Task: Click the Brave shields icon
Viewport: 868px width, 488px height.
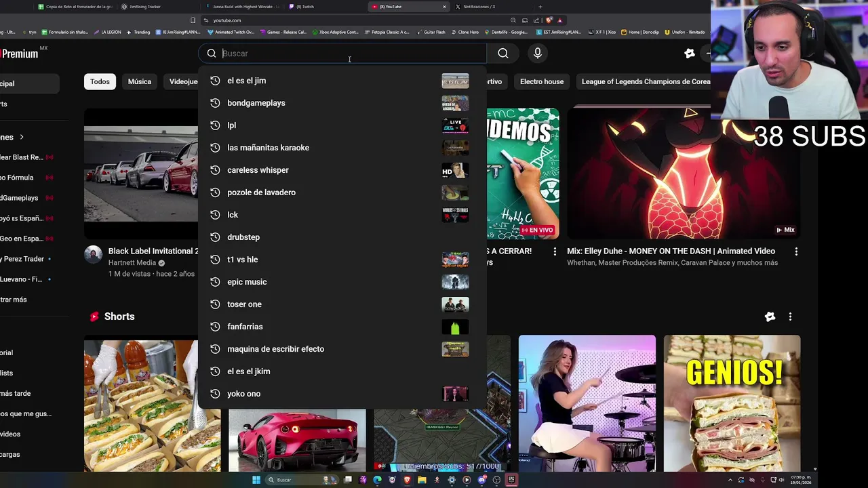Action: (549, 20)
